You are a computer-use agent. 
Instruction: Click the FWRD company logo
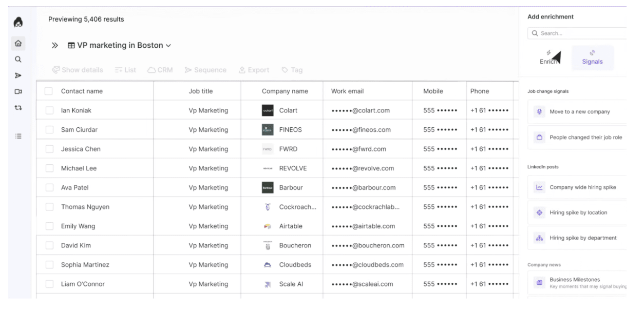point(268,149)
